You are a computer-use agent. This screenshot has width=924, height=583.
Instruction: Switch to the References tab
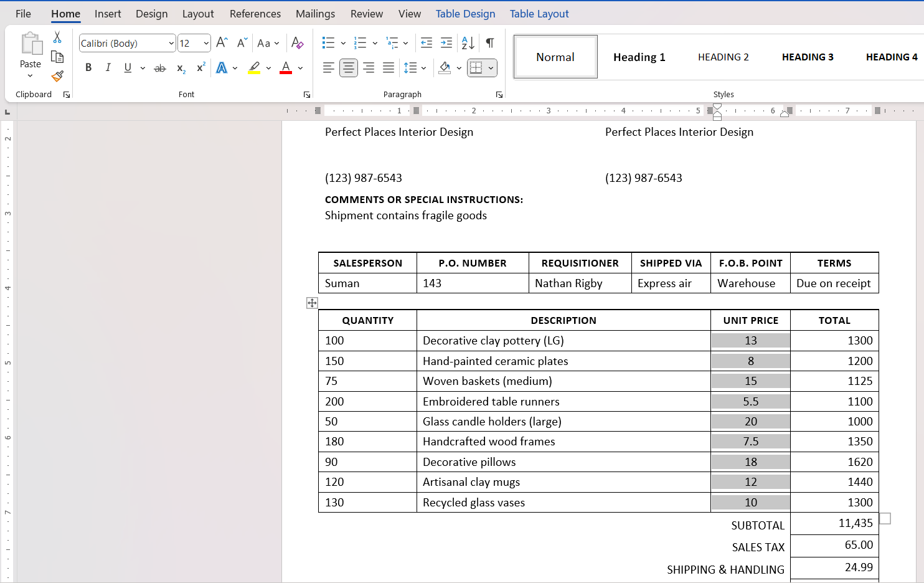(x=255, y=14)
